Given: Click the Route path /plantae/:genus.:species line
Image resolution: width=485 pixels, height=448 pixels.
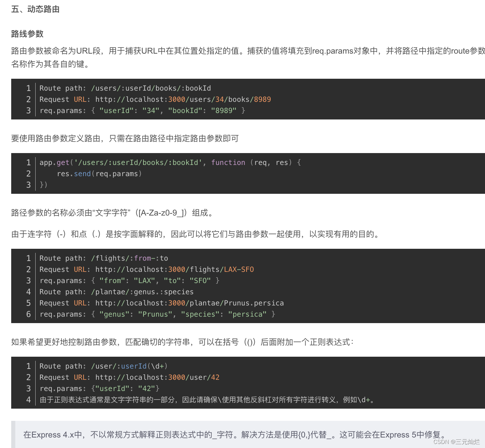Looking at the screenshot, I should tap(116, 292).
